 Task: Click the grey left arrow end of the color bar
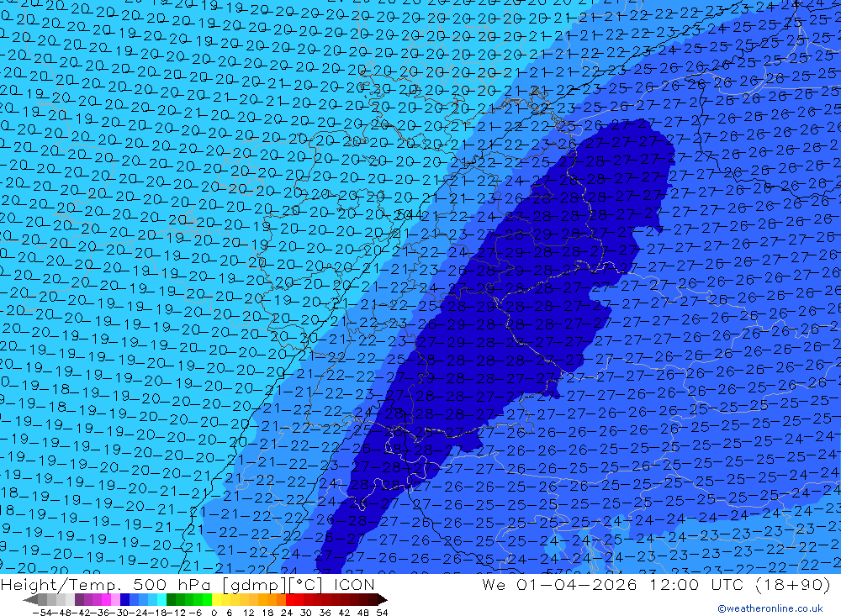click(30, 599)
